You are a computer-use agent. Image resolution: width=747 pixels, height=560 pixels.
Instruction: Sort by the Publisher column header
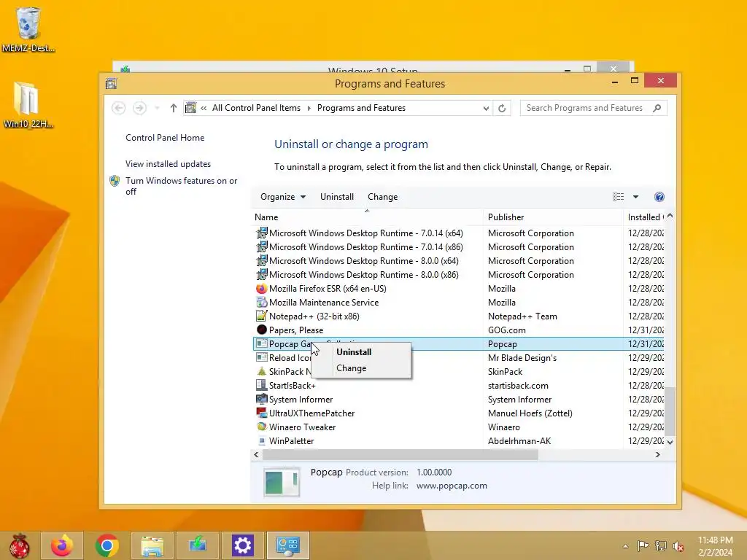coord(553,217)
